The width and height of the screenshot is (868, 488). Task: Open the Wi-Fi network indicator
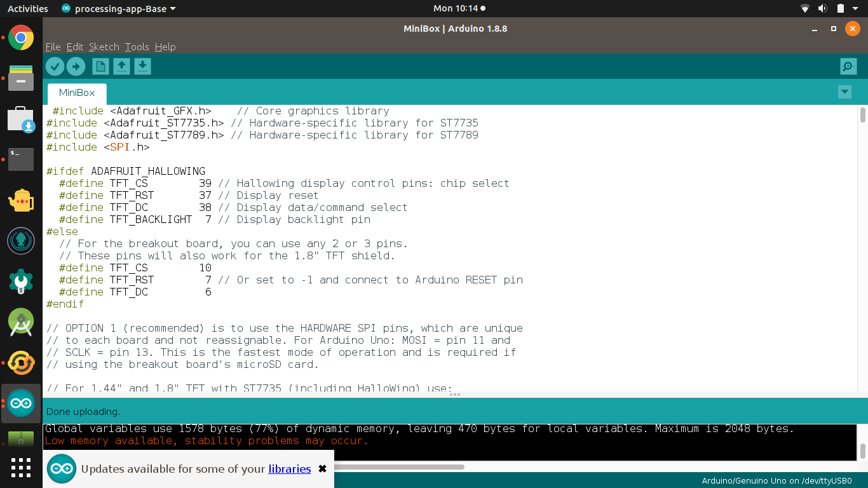pos(804,8)
